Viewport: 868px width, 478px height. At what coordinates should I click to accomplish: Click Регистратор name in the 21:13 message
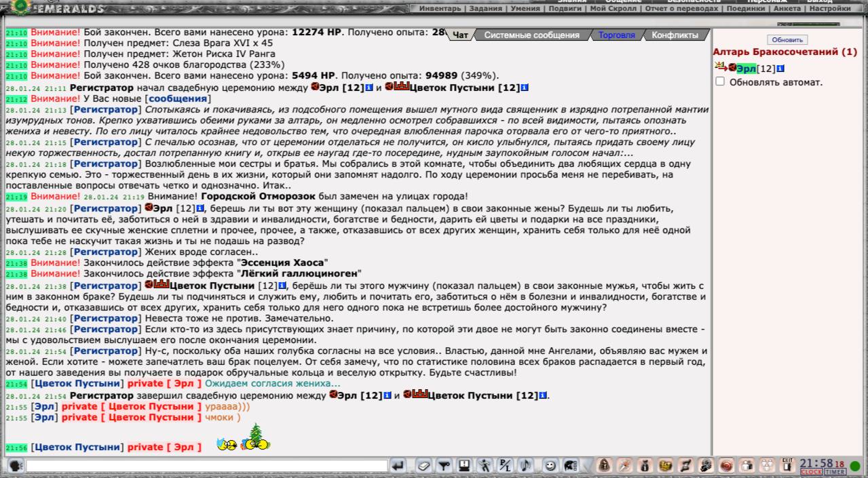tap(105, 109)
